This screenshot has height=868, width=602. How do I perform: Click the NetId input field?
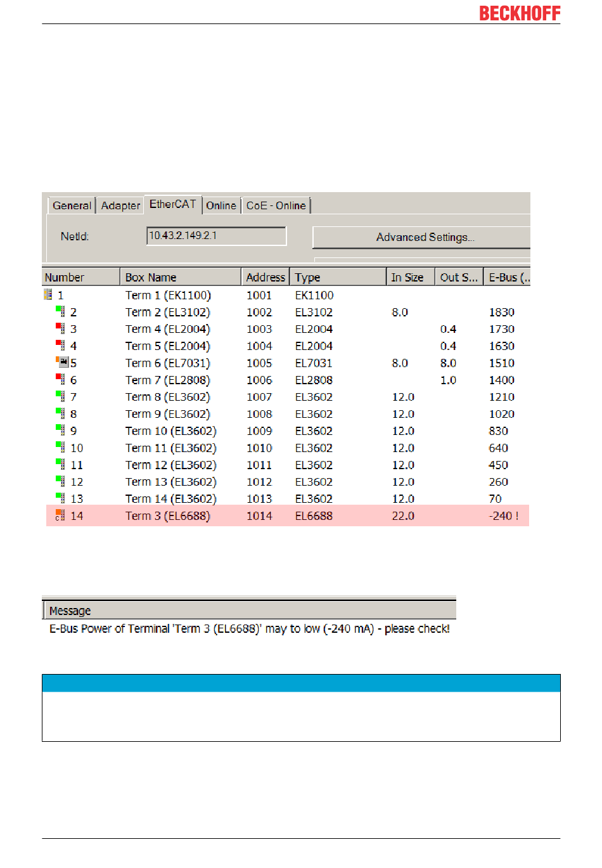(216, 236)
